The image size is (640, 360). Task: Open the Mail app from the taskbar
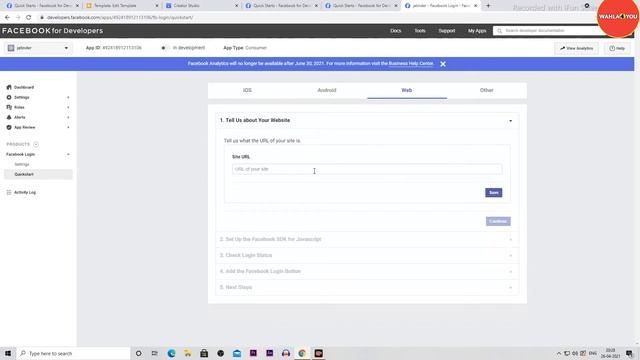click(x=237, y=353)
